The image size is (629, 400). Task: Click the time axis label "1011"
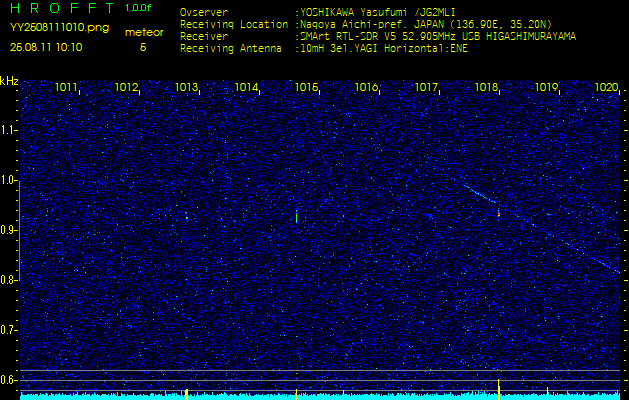65,87
